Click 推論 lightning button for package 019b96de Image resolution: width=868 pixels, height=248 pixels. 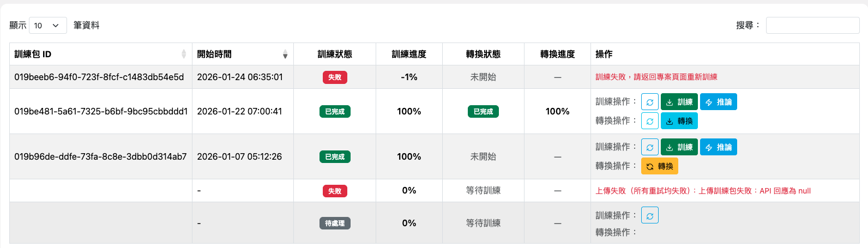(719, 147)
